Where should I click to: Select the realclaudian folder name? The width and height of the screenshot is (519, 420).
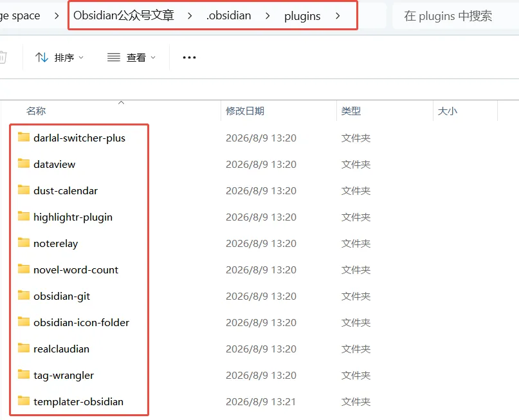pyautogui.click(x=61, y=349)
